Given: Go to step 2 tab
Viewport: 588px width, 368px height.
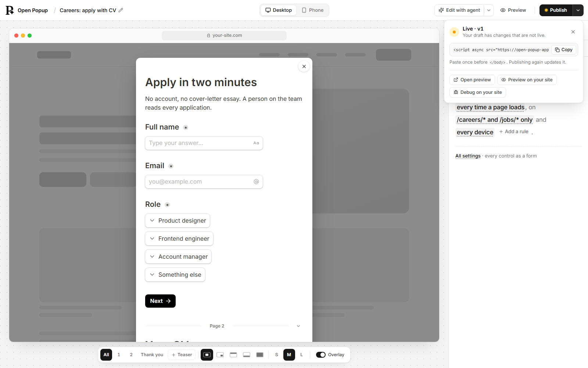Looking at the screenshot, I should tap(131, 355).
